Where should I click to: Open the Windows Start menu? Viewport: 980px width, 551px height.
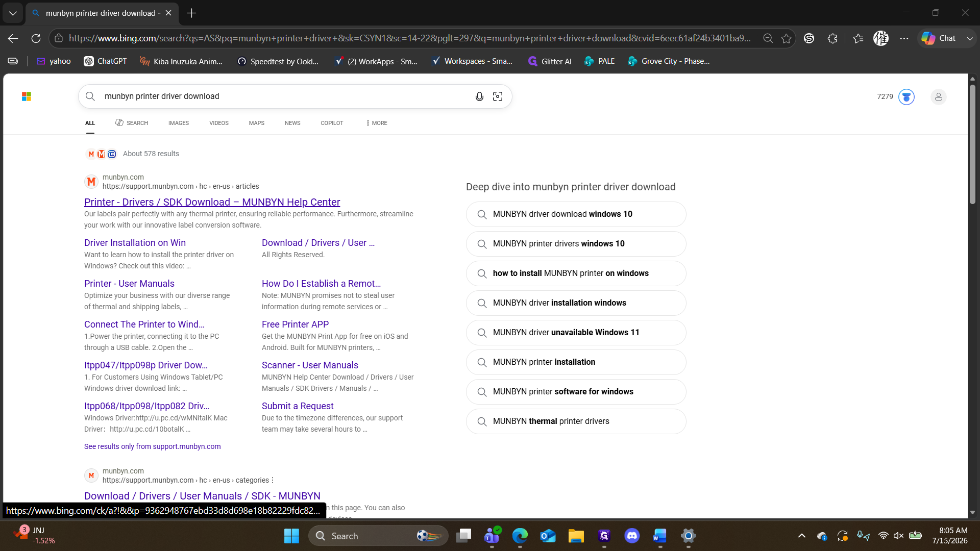(291, 536)
